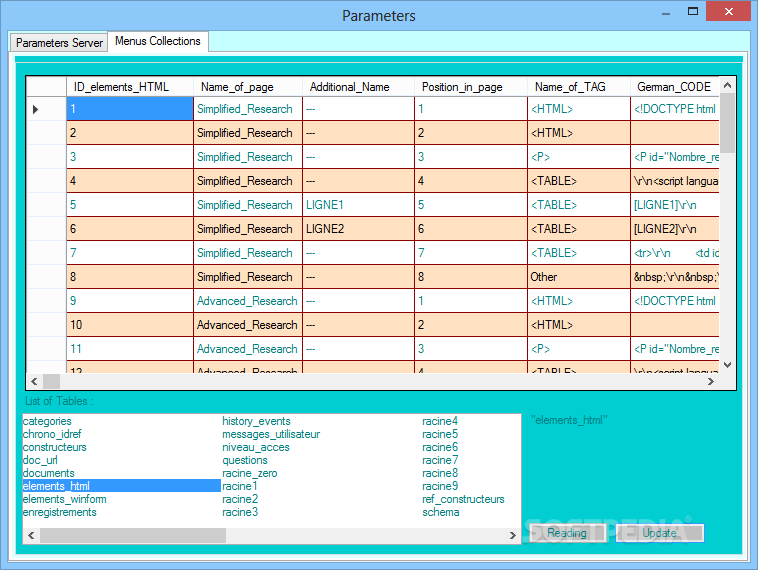Select 'elements_html' in the table list
Screen dimensions: 758x570
tap(121, 486)
